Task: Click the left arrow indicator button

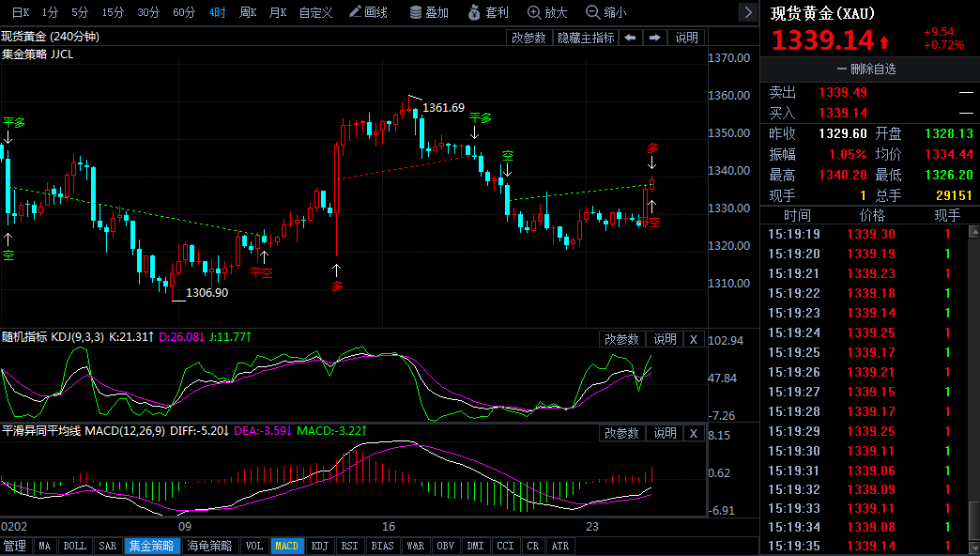Action: 630,38
